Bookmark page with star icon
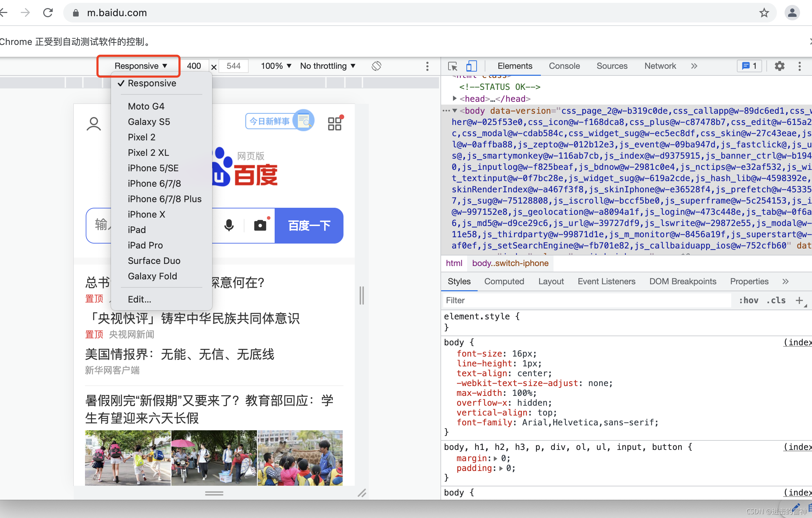The image size is (812, 518). point(764,13)
